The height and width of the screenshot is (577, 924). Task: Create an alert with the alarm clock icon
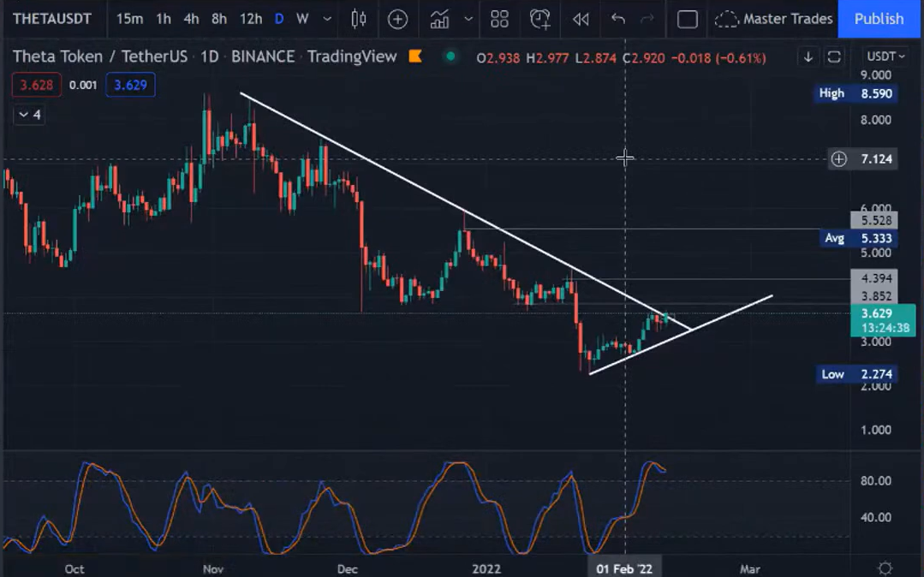(539, 19)
